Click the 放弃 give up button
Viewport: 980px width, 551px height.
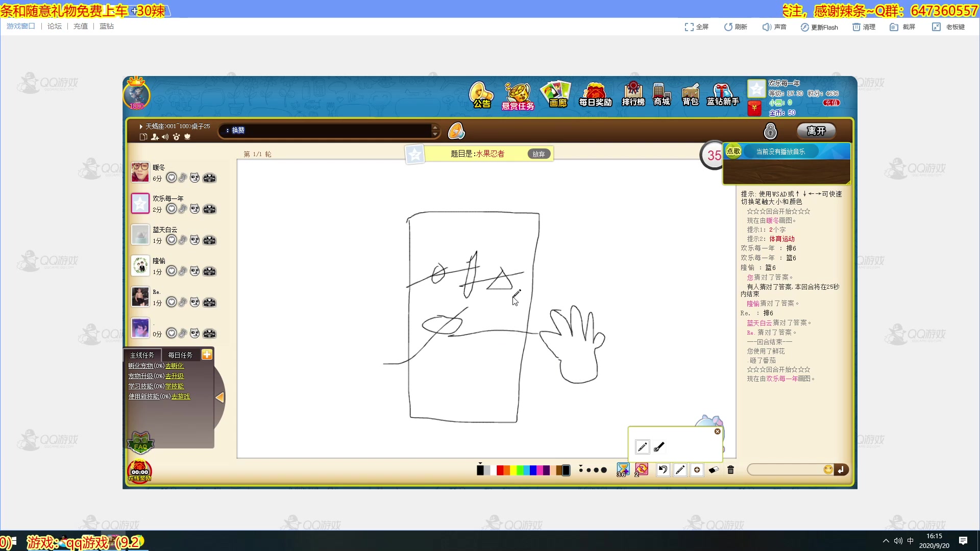click(538, 154)
